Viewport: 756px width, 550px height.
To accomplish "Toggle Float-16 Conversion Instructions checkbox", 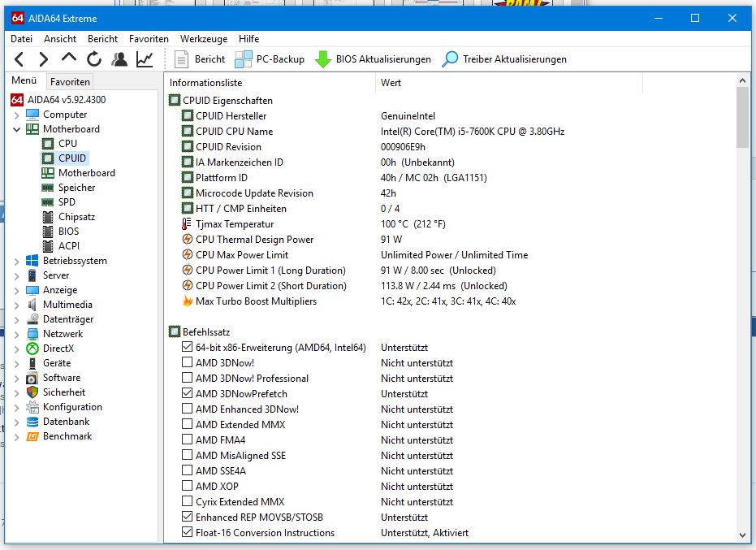I will coord(187,532).
